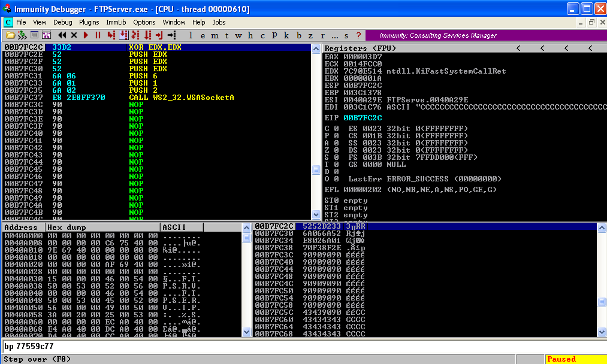This screenshot has width=607, height=364.
Task: Click the Trace into toolbar icon
Action: 135,35
